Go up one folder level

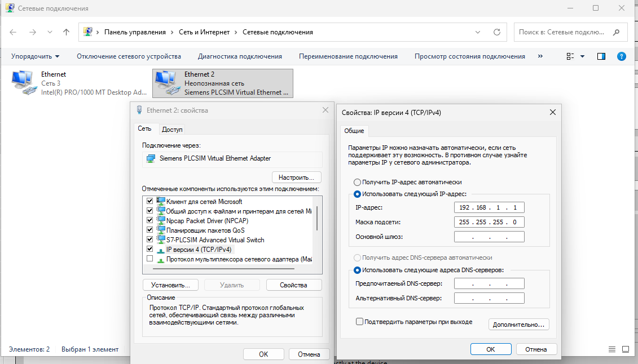(x=67, y=32)
